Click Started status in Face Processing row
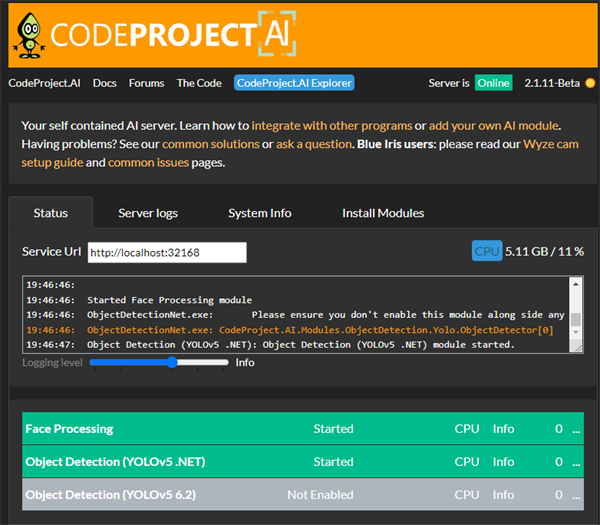 tap(333, 429)
